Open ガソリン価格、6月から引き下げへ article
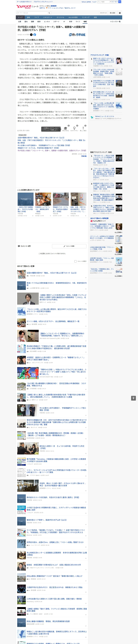This screenshot has width=138, height=644. 53,321
